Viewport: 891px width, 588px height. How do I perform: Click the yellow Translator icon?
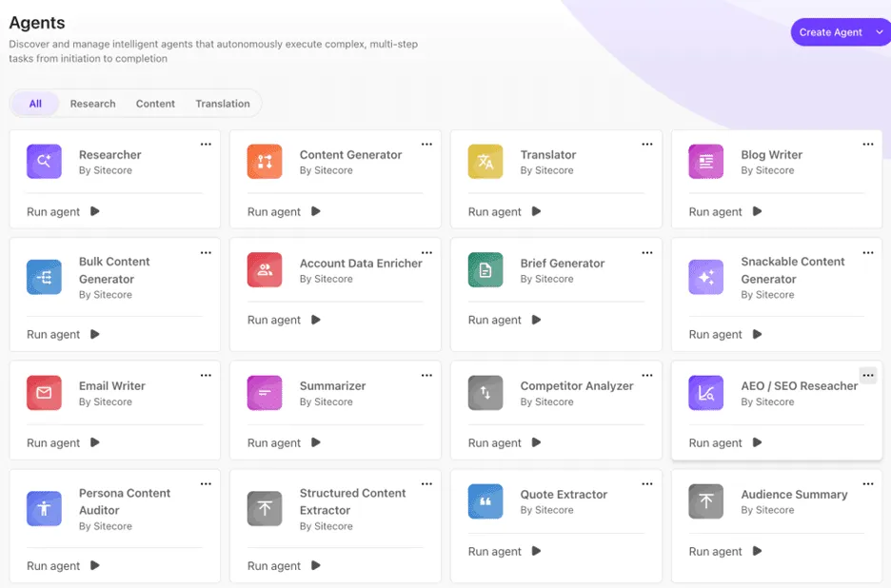[x=485, y=162]
